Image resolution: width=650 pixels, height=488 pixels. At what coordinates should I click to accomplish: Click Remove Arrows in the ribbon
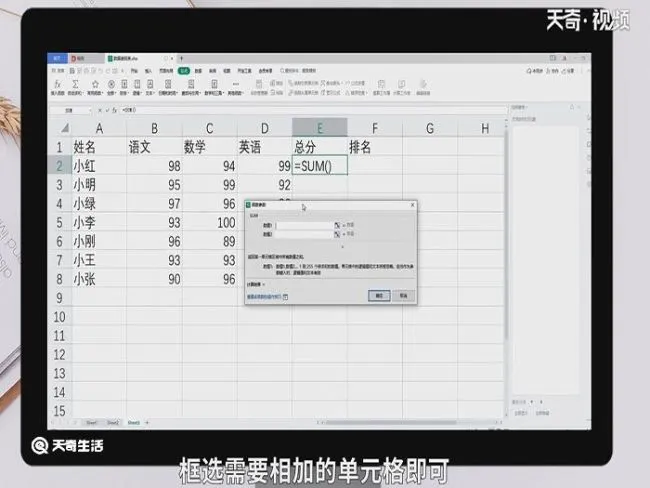[331, 83]
